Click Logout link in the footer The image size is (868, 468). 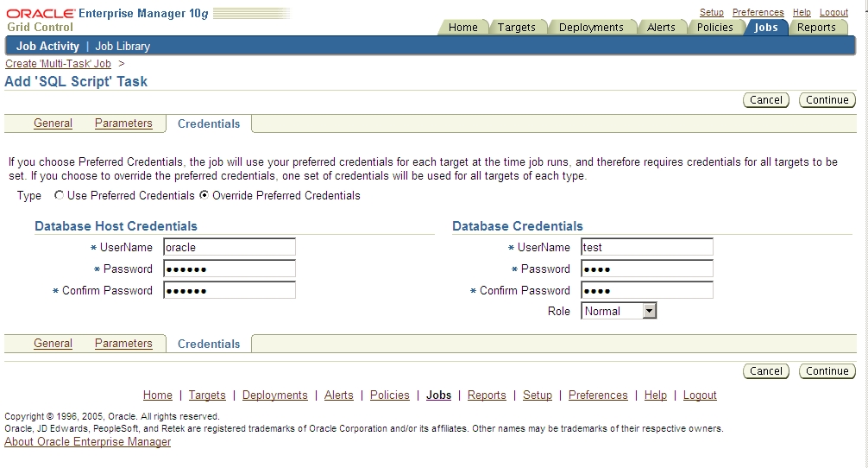point(700,395)
